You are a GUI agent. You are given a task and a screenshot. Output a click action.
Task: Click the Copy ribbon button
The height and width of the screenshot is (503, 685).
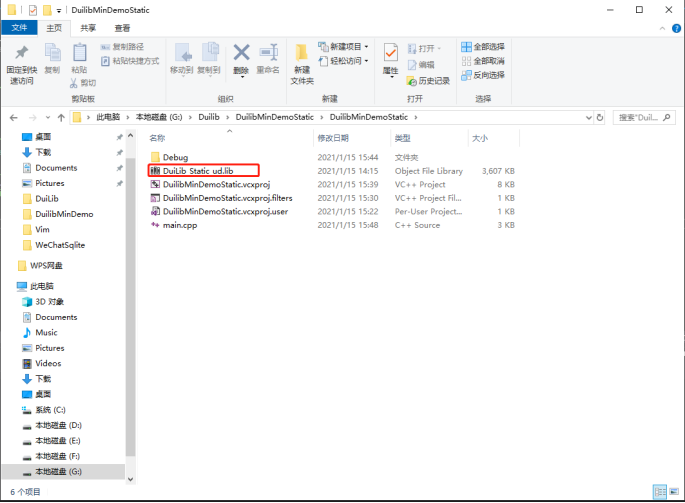coord(52,58)
